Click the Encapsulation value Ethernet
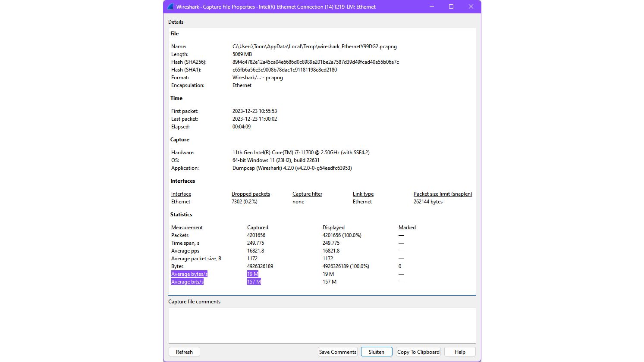 [x=242, y=85]
